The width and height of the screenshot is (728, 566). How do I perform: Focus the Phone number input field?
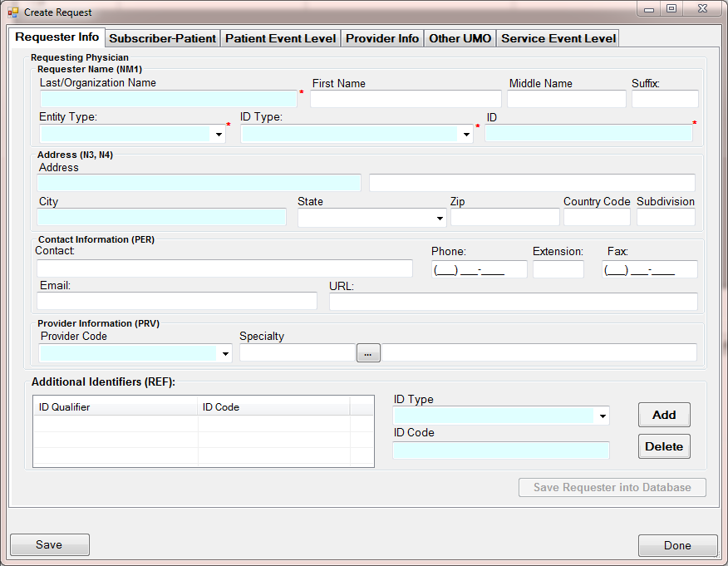tap(479, 269)
